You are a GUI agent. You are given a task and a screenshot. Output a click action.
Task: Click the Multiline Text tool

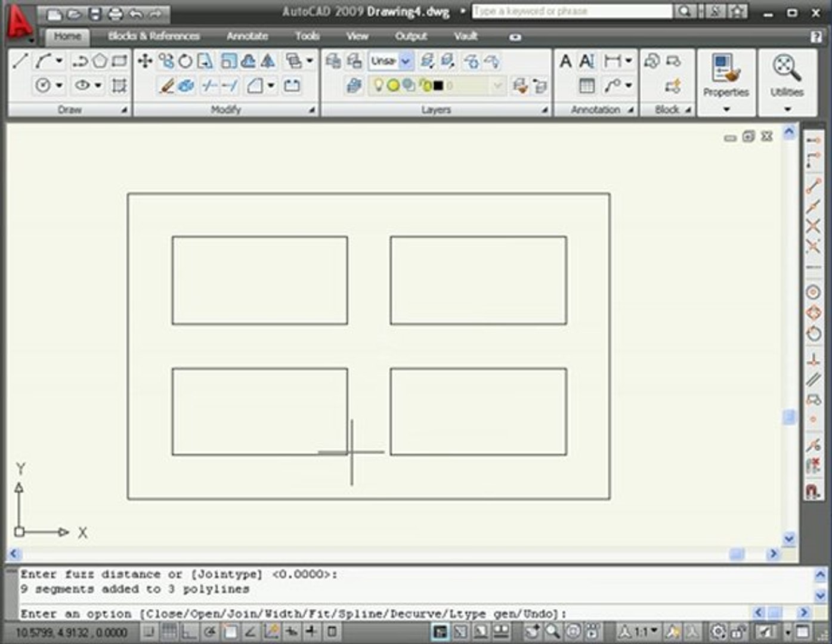[x=565, y=61]
